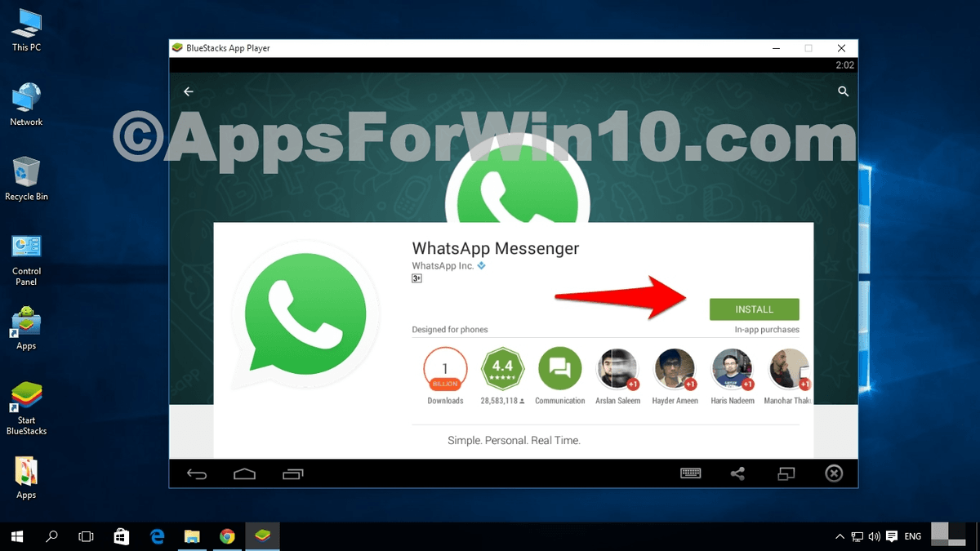Click the 1 Billion Downloads badge
Screen dimensions: 980x551
(x=445, y=368)
